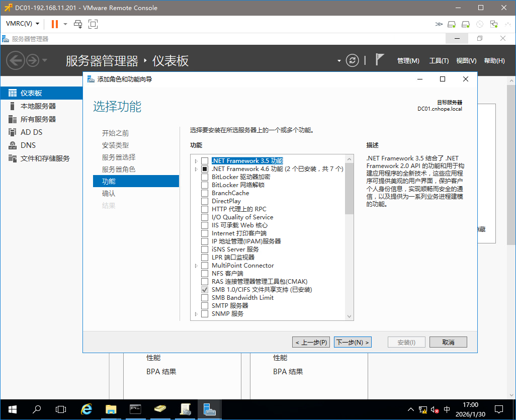516x420 pixels.
Task: Click Send Ctrl+Alt+Del icon in VMRC toolbar
Action: coord(78,24)
